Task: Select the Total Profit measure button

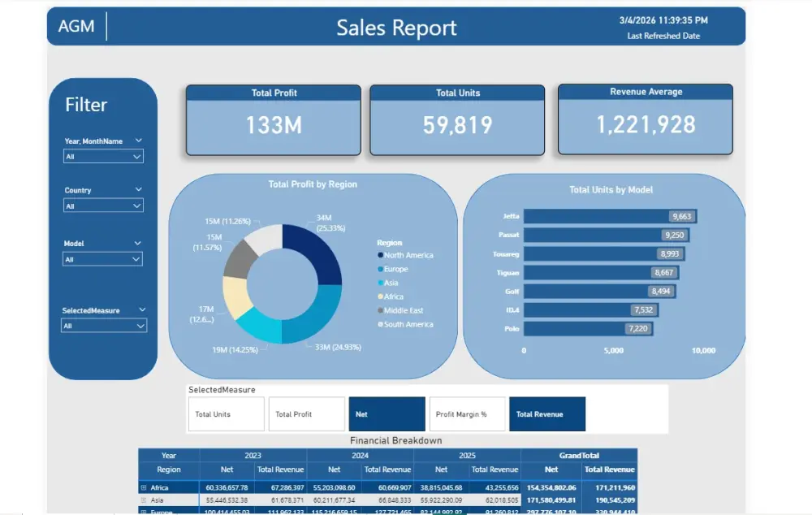Action: click(x=307, y=414)
